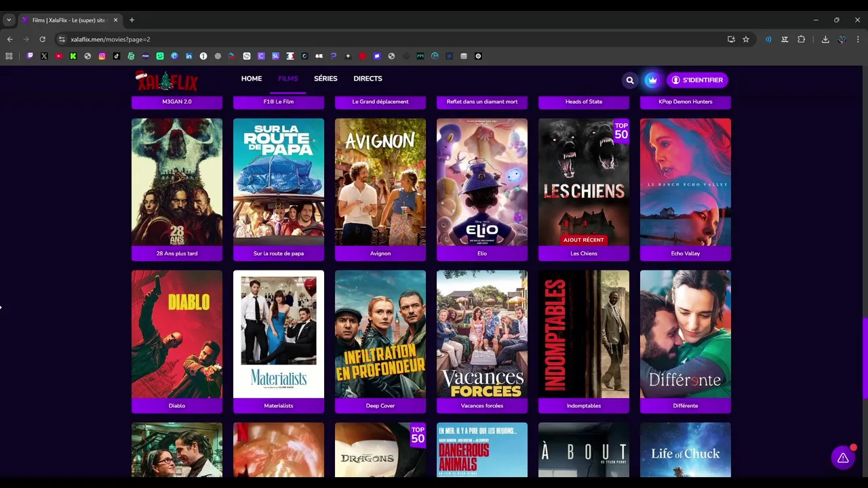Open the Materialists movie poster
Screen dimensions: 868x488
tap(279, 334)
